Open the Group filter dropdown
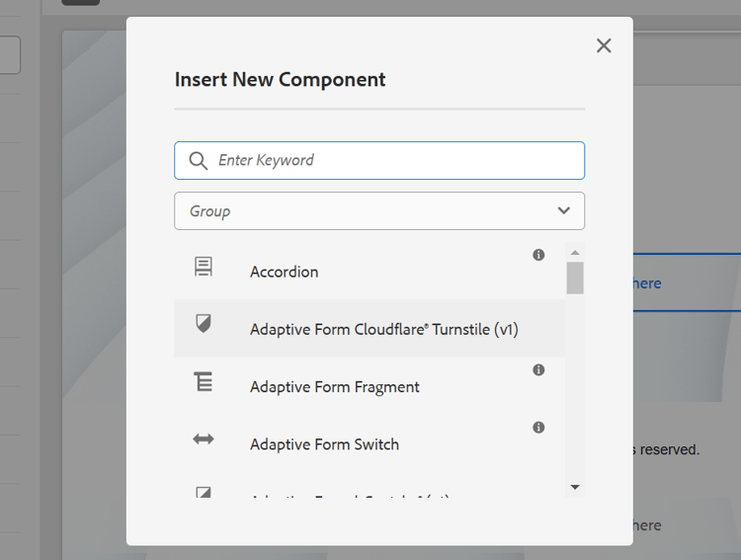Screen dimensions: 741x560 (379, 210)
